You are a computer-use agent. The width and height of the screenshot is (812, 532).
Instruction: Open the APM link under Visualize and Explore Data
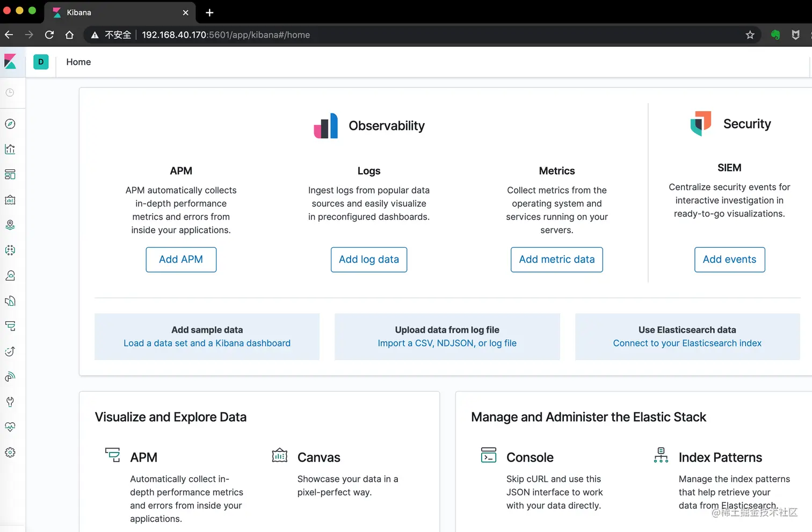[x=143, y=457]
